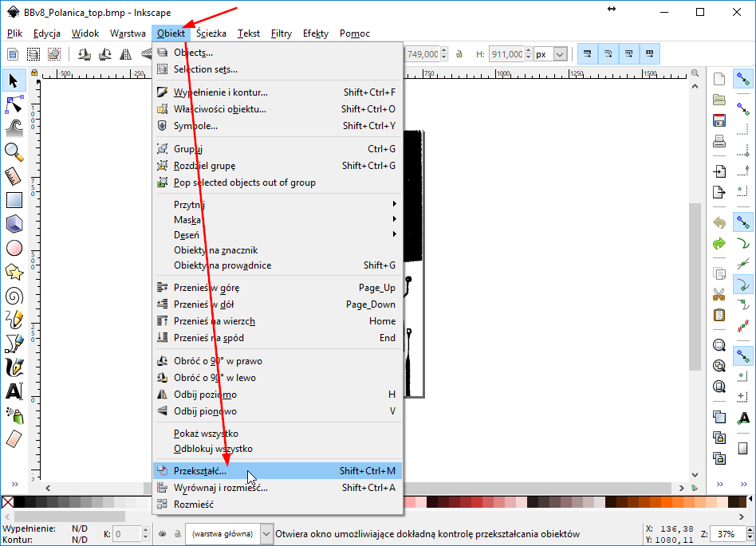756x546 pixels.
Task: Select the Zoom magnifier tool
Action: [14, 152]
